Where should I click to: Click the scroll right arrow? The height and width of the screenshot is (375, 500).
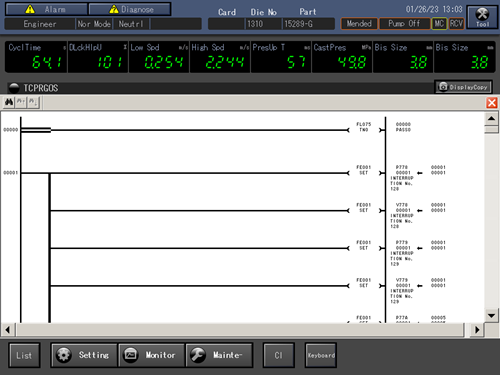477,330
